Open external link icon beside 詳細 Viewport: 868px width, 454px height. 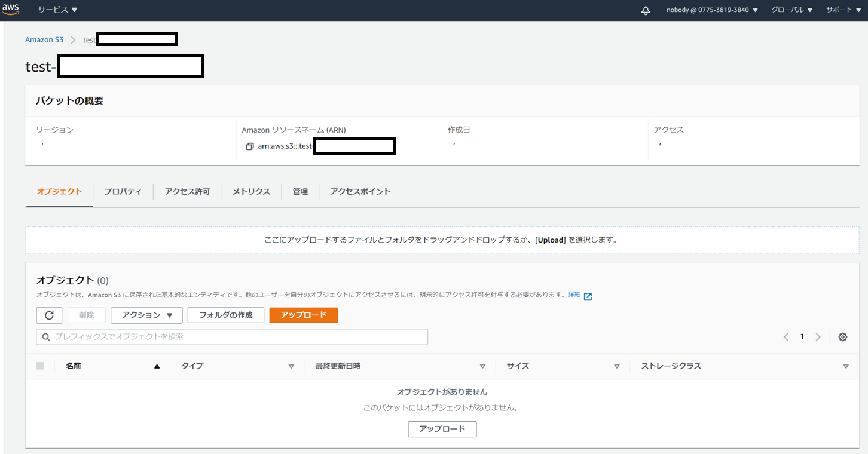coord(588,296)
